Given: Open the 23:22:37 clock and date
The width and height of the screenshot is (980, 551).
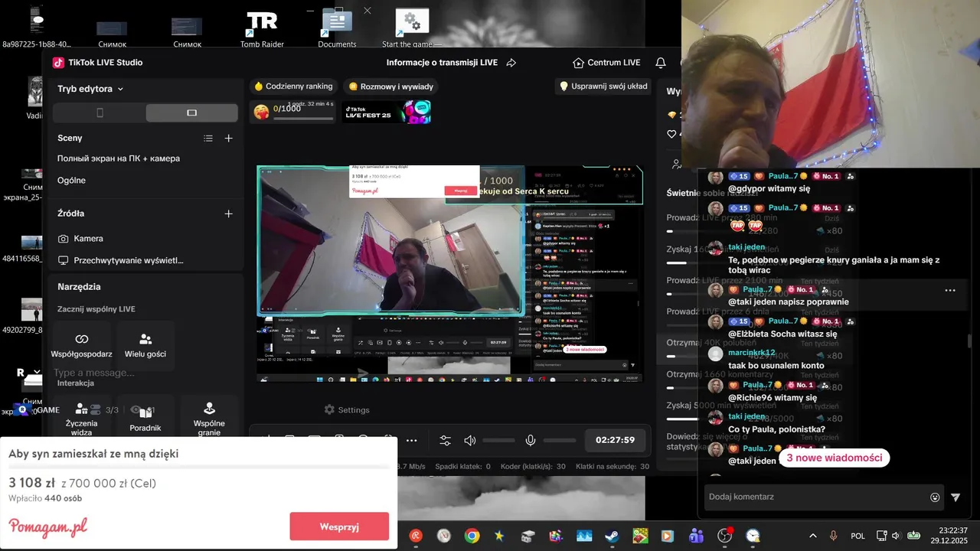Looking at the screenshot, I should pyautogui.click(x=951, y=536).
